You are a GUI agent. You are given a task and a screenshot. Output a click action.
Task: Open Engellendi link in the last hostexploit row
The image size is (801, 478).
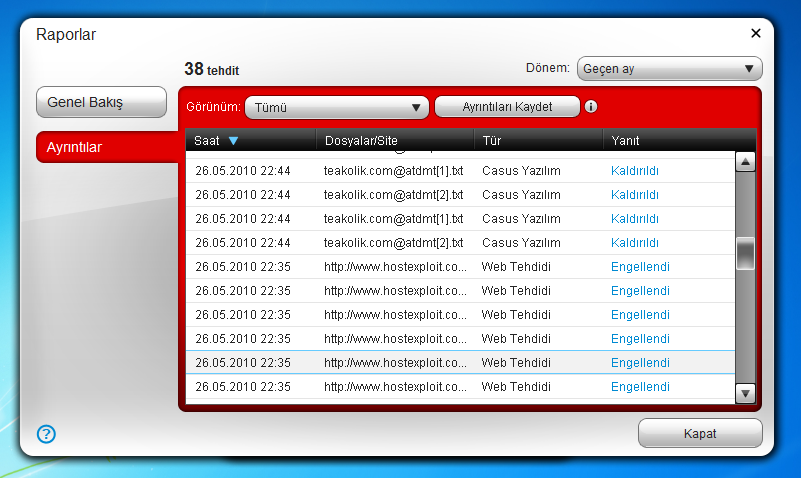coord(640,387)
